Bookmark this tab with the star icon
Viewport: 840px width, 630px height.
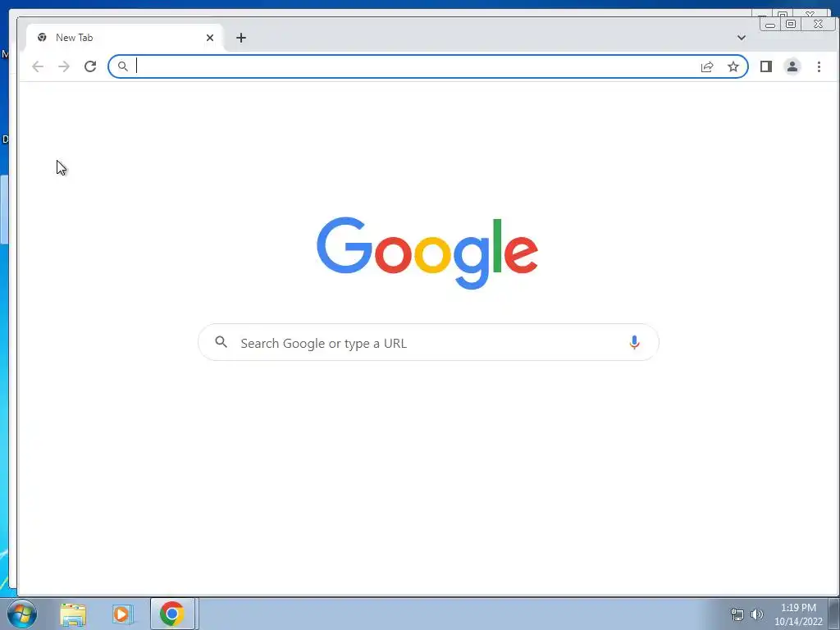pos(733,66)
